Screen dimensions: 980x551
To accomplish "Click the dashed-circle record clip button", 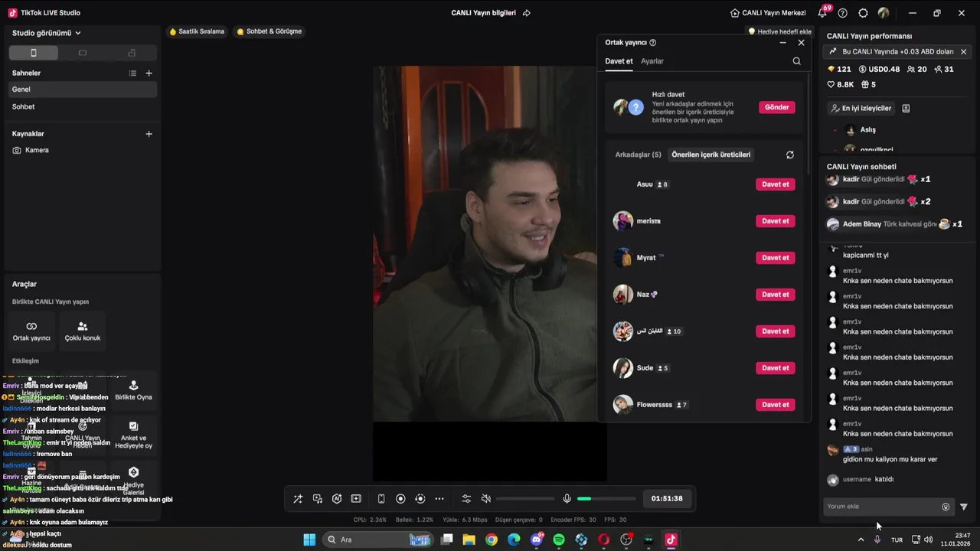I will [420, 499].
